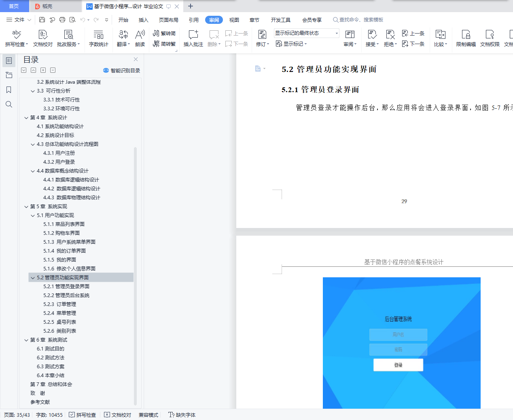Open a new tab with the plus button
Image resolution: width=513 pixels, height=420 pixels.
pyautogui.click(x=191, y=6)
